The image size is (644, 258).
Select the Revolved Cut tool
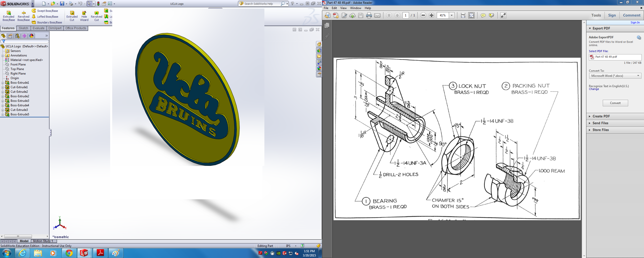coord(97,16)
